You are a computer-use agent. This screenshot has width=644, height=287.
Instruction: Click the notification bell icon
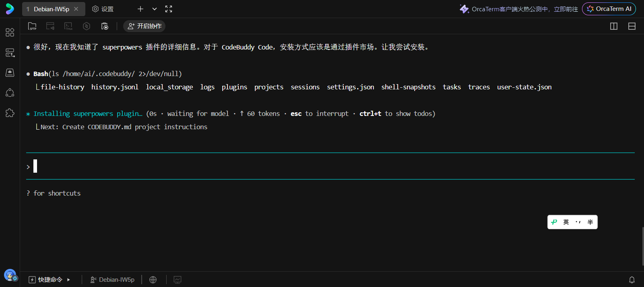[x=632, y=280]
